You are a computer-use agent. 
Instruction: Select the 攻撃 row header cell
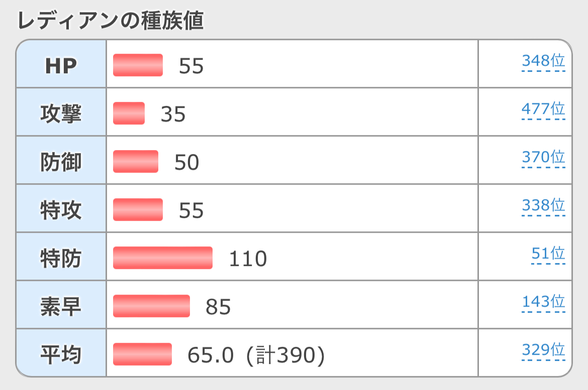pyautogui.click(x=61, y=113)
